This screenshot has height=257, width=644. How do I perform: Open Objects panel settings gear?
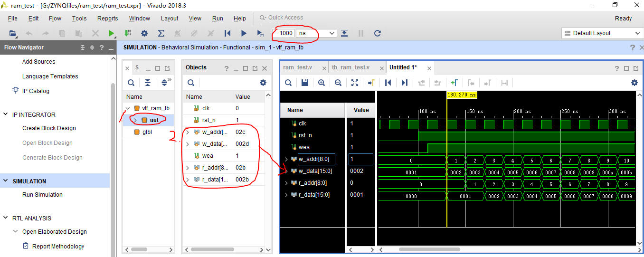click(263, 83)
